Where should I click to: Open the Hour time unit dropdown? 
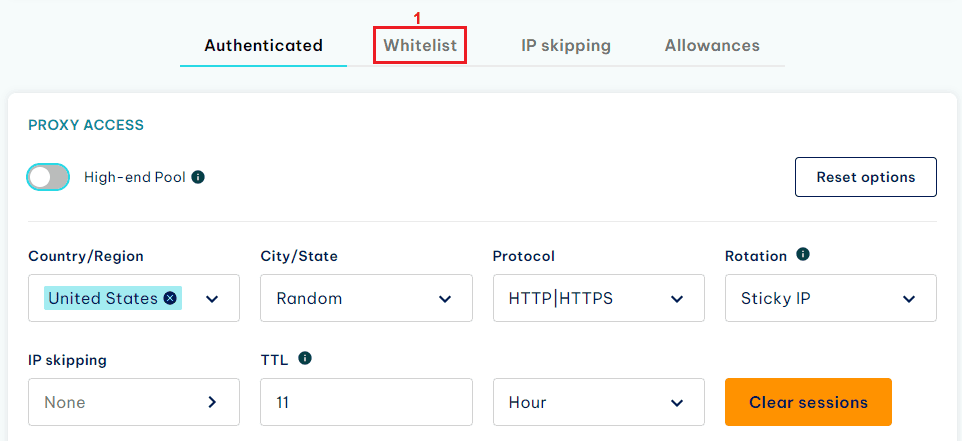pos(598,402)
